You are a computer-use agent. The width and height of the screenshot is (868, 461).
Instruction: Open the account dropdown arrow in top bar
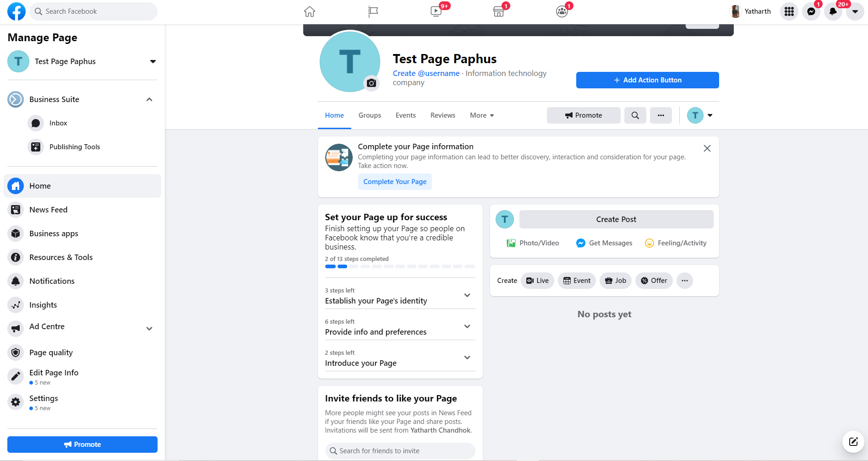tap(855, 11)
